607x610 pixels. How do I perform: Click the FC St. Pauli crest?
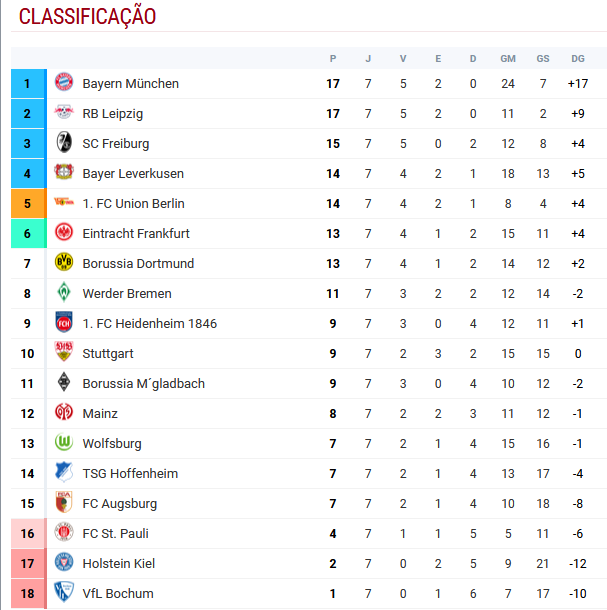pos(64,532)
